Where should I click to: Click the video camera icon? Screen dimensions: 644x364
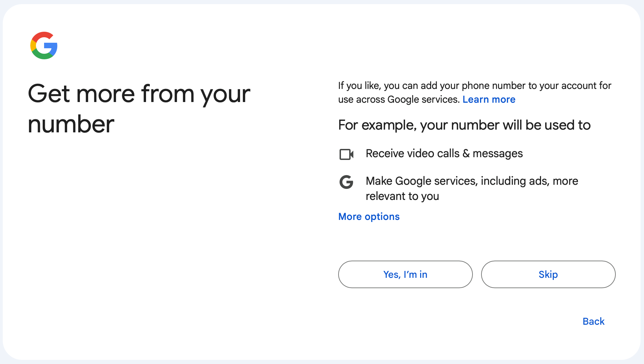(346, 154)
